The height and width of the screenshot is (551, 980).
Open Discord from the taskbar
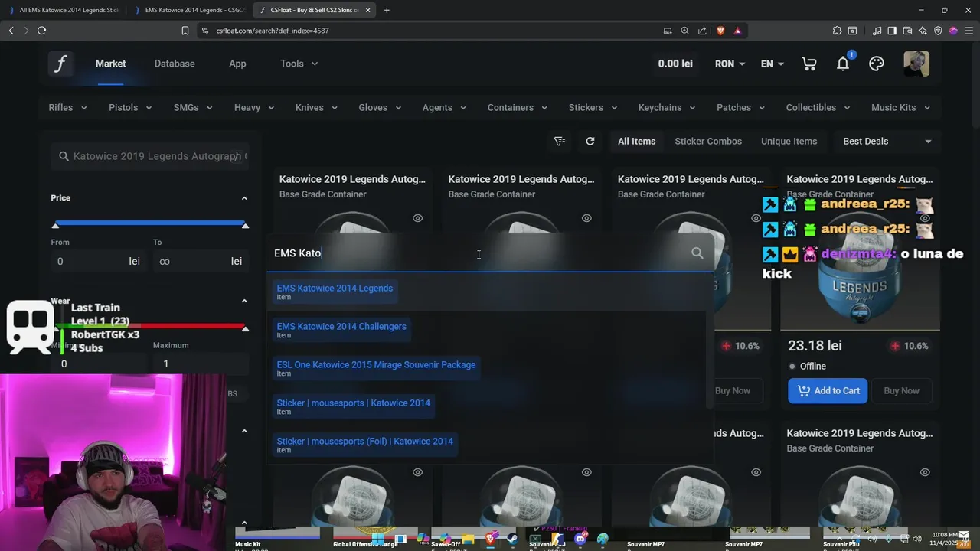click(580, 540)
